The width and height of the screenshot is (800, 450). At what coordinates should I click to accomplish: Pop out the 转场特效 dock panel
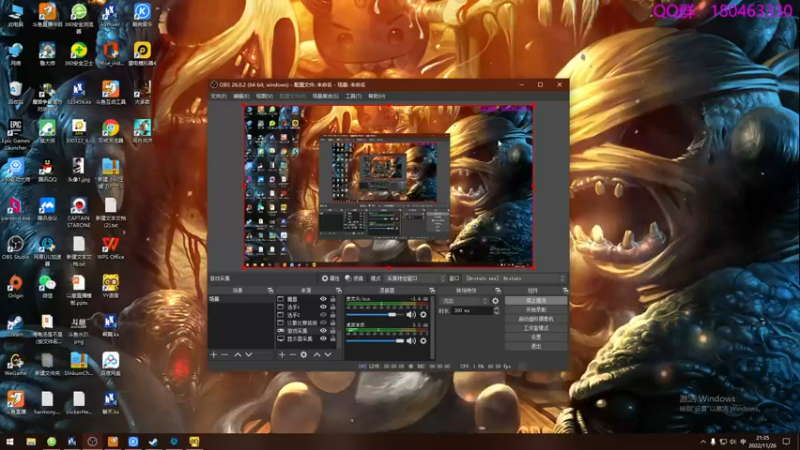coord(498,290)
